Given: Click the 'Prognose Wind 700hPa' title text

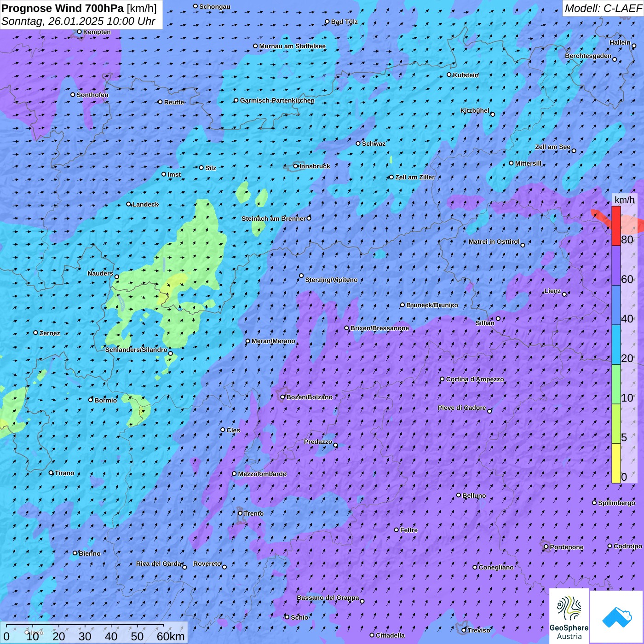Looking at the screenshot, I should click(x=63, y=8).
